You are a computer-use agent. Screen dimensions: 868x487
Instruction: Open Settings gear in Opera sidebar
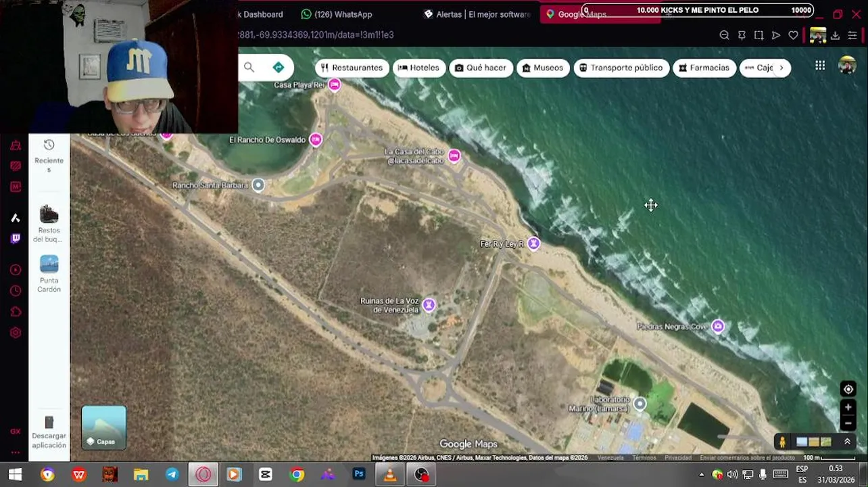tap(16, 333)
